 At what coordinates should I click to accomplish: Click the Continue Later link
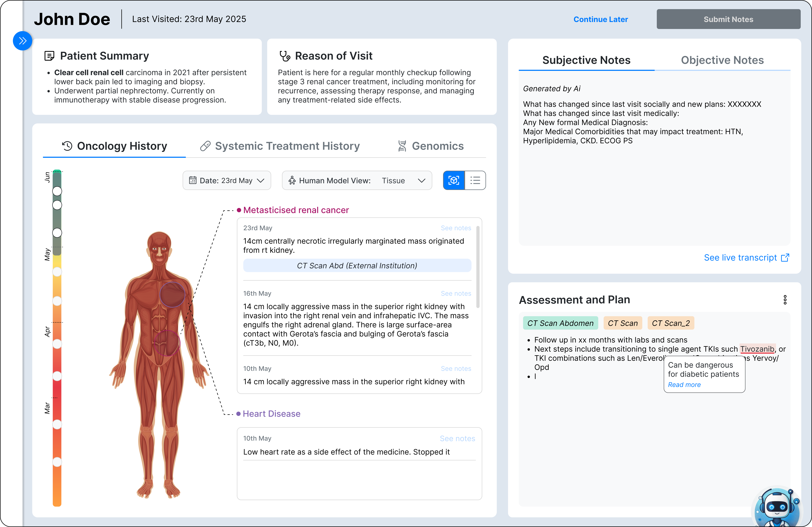[600, 19]
